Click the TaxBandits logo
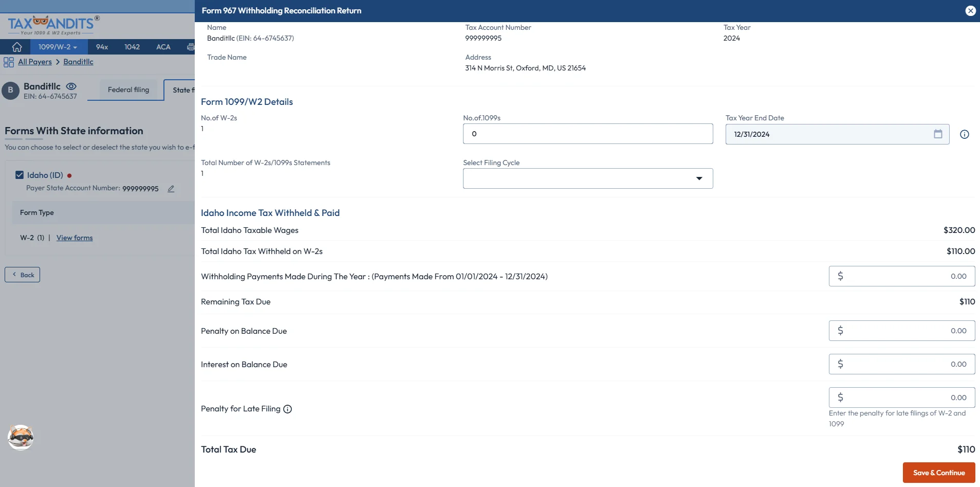Viewport: 980px width, 487px height. [x=53, y=25]
